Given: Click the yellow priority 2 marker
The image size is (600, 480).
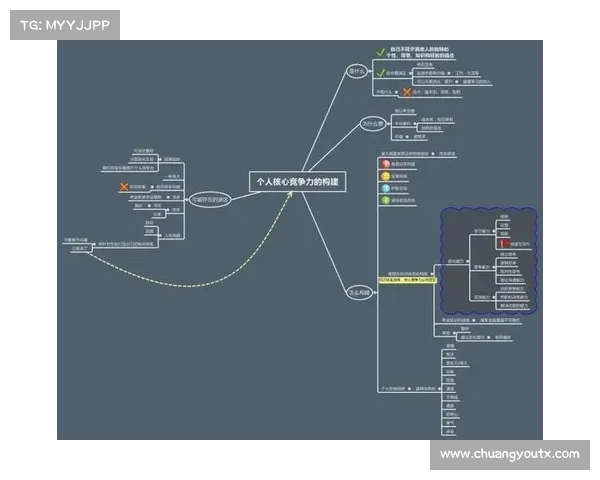Looking at the screenshot, I should point(385,176).
